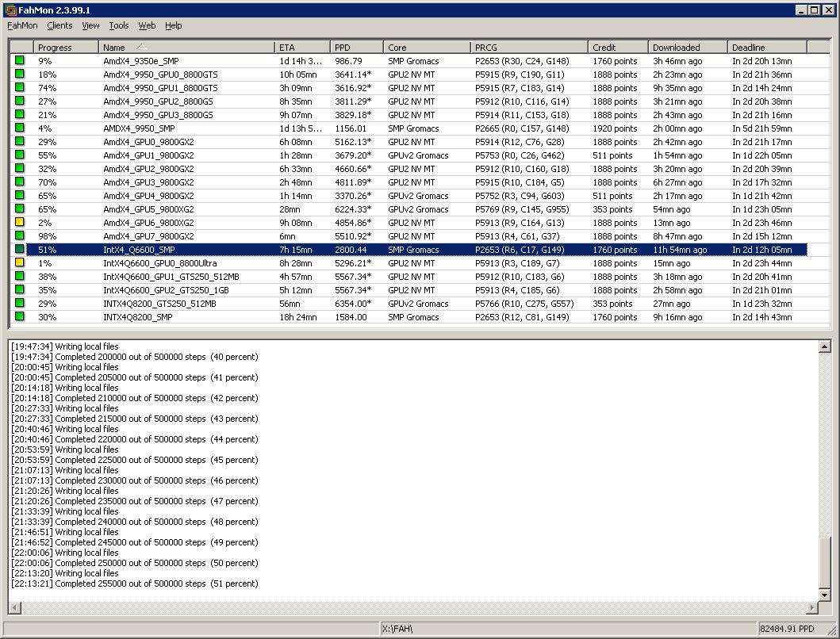Image resolution: width=840 pixels, height=639 pixels.
Task: Click status icon of AmdX4_9950_GPU1_8800GTS row
Action: [20, 87]
